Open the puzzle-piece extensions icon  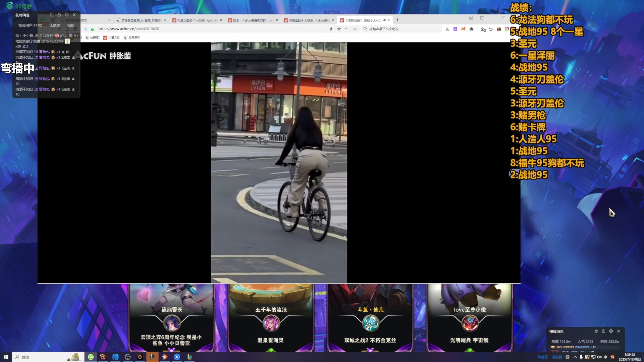click(x=471, y=29)
